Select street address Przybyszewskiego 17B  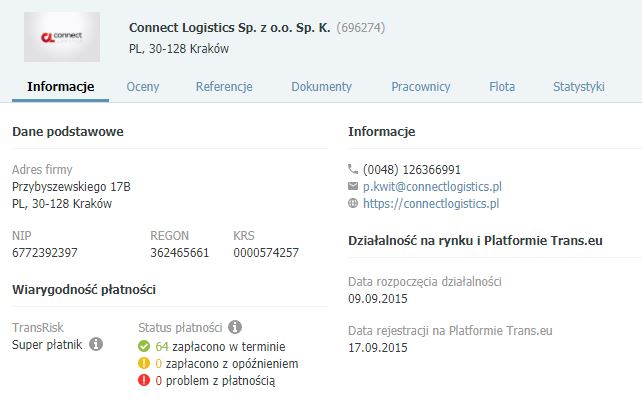coord(71,187)
